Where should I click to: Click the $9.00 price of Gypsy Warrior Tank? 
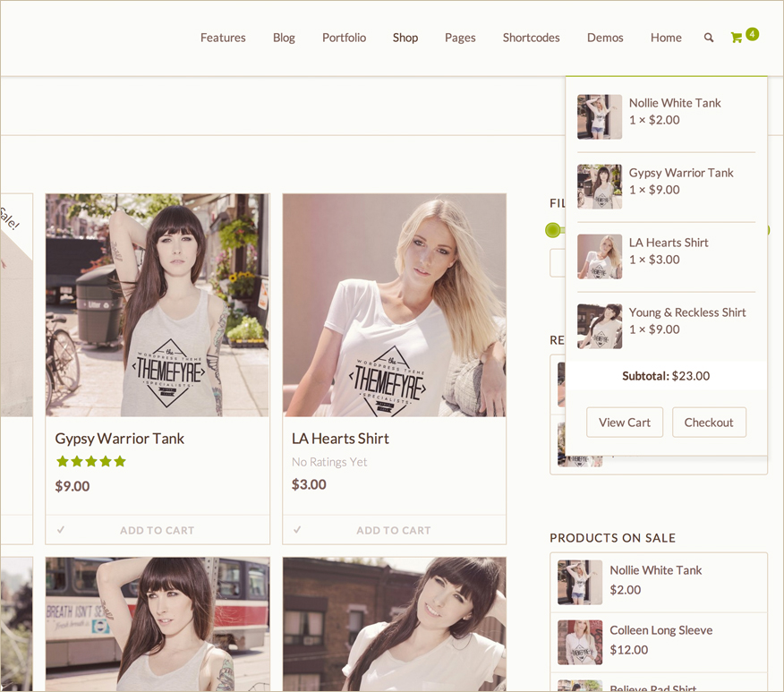click(x=72, y=486)
